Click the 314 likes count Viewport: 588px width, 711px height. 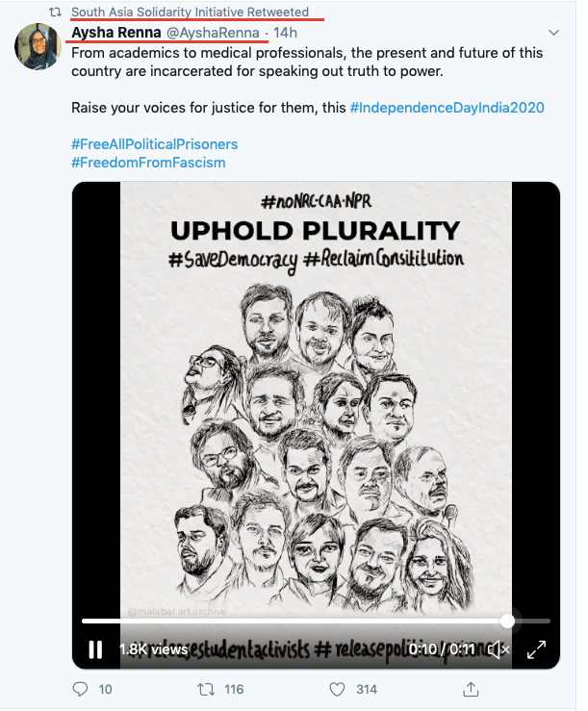click(366, 689)
